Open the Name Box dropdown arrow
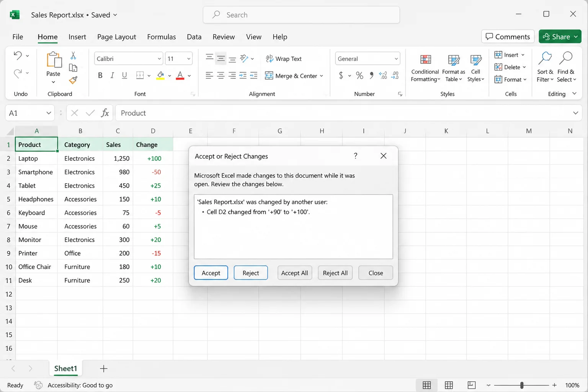 coord(49,113)
